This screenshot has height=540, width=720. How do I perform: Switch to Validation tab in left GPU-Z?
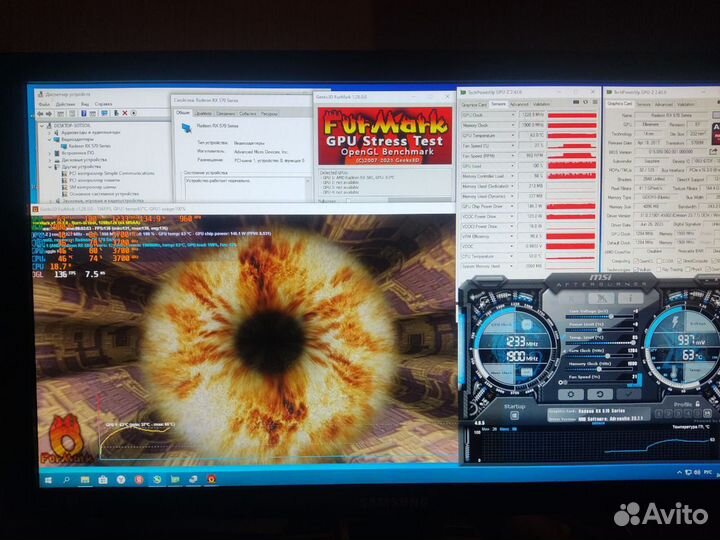click(541, 104)
